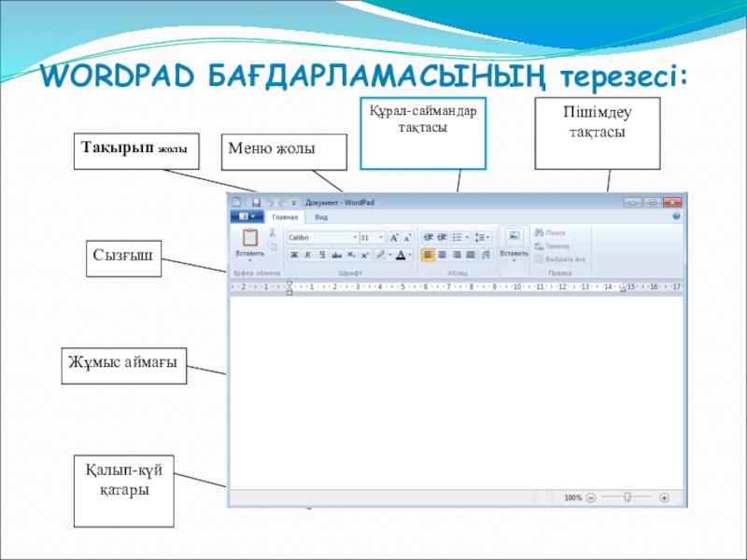The width and height of the screenshot is (747, 560).
Task: Click the Decrease indent icon
Action: (x=429, y=237)
